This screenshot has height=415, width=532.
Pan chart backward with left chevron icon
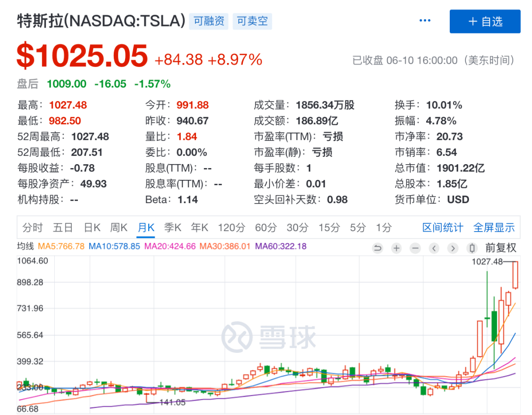pyautogui.click(x=433, y=248)
